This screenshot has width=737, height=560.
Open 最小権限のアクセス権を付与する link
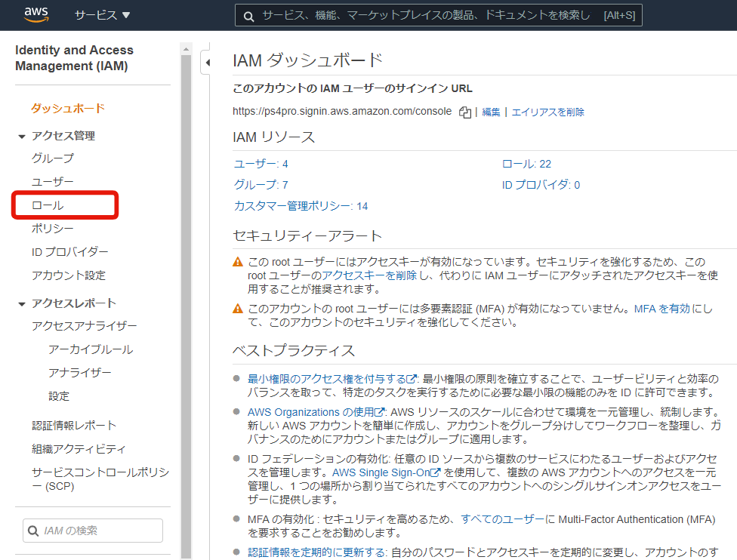point(332,379)
